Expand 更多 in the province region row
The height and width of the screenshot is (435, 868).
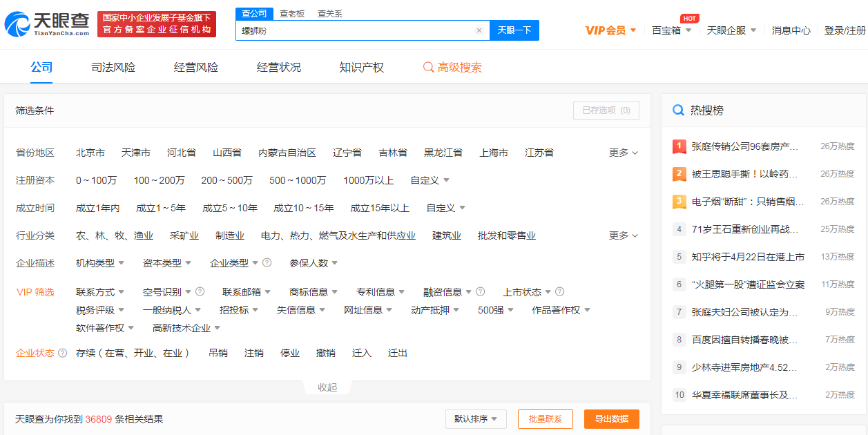click(x=623, y=153)
